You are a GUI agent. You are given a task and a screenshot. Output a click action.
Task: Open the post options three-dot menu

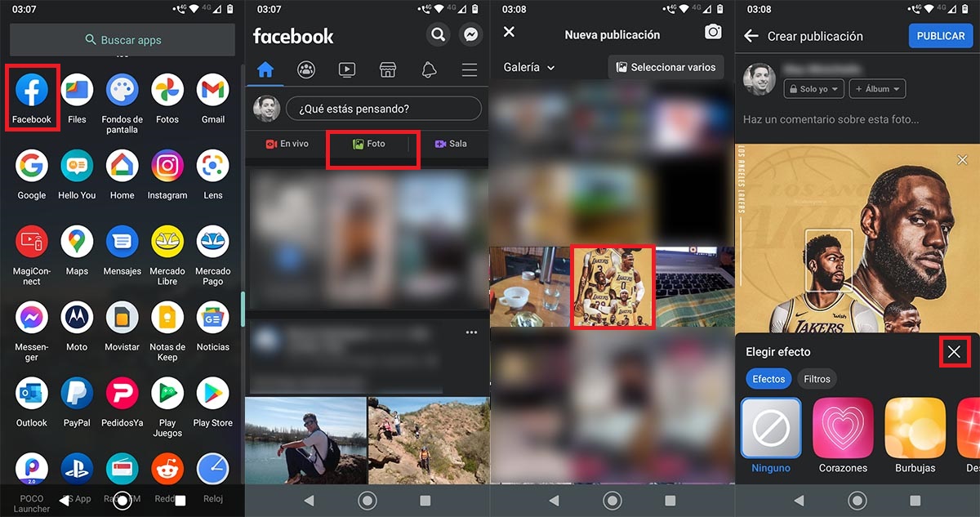click(x=471, y=332)
